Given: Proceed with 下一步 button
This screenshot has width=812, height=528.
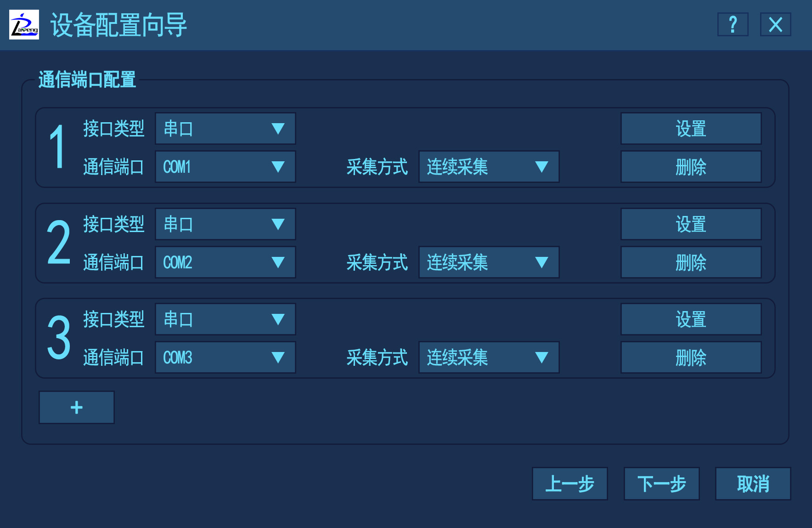Looking at the screenshot, I should [661, 484].
